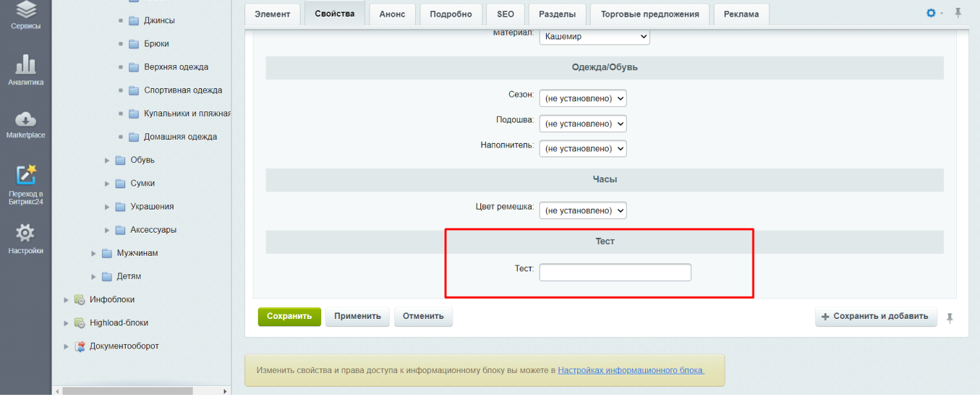Expand the Сумки tree node arrow
The width and height of the screenshot is (980, 395).
107,183
